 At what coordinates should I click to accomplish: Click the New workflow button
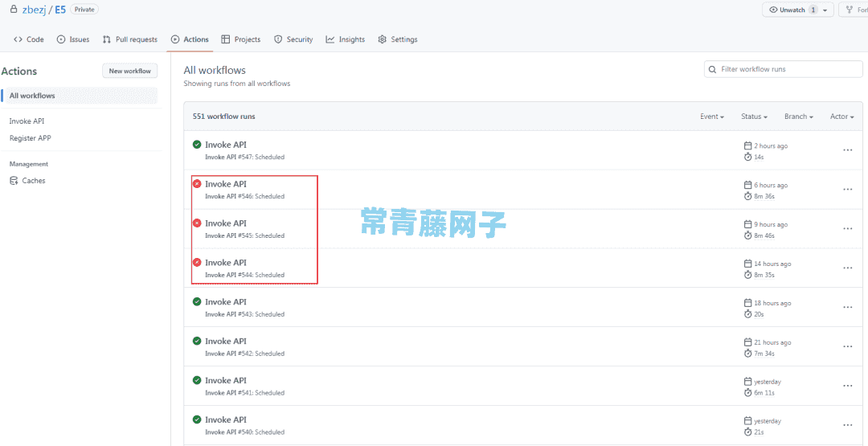[x=130, y=71]
